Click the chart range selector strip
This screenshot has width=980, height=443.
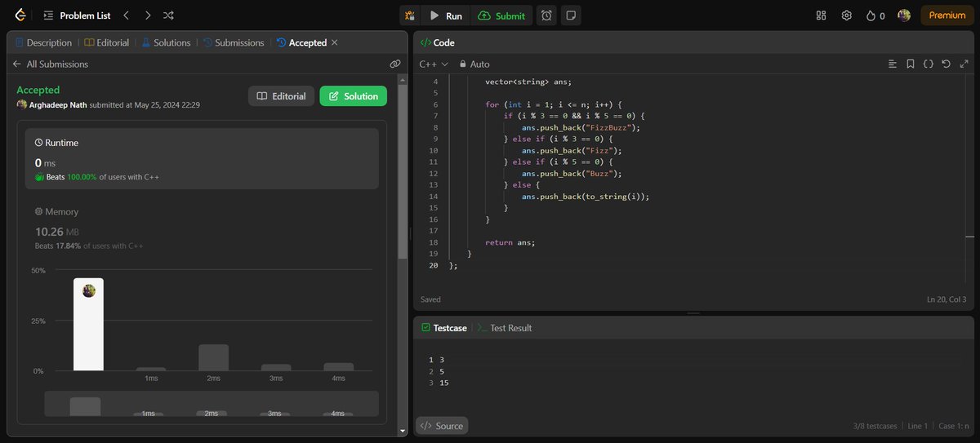[x=212, y=405]
